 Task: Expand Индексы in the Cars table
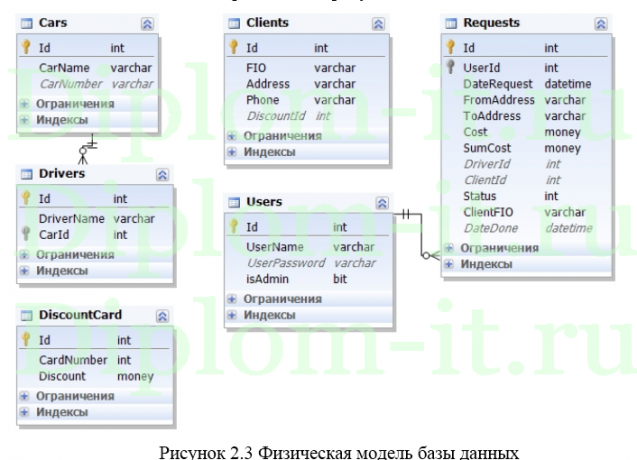coord(24,120)
